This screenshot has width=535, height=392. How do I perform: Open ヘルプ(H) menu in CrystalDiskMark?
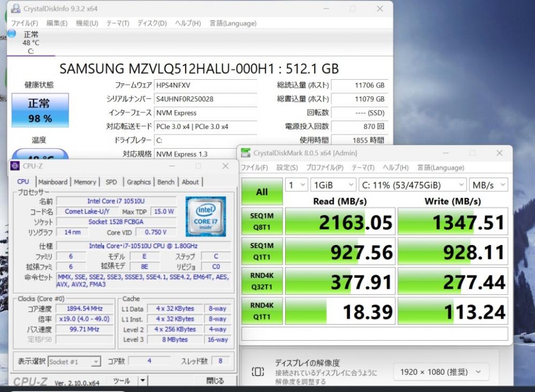pyautogui.click(x=395, y=167)
